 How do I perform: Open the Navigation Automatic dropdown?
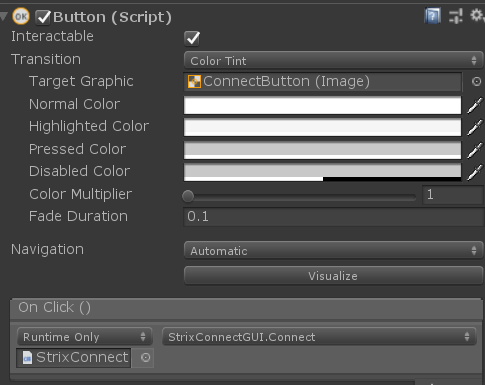coord(333,250)
